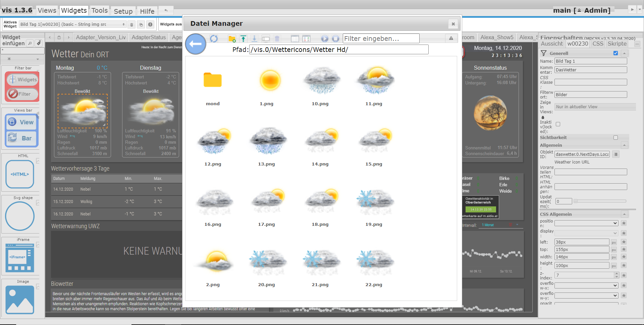The width and height of the screenshot is (644, 325).
Task: Click the rename file icon in Datei Manager
Action: 266,39
